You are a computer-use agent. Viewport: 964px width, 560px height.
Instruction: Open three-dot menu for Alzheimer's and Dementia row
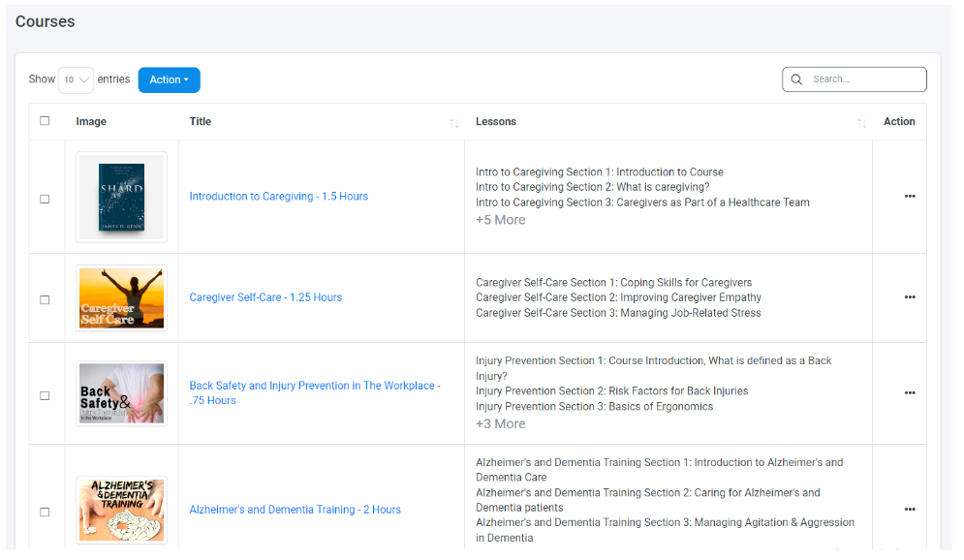pyautogui.click(x=909, y=510)
